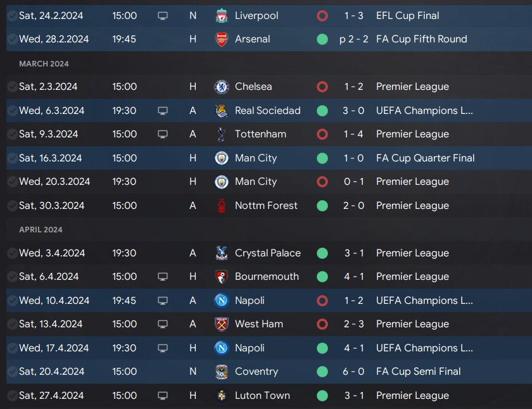Click the TV broadcast icon for Bournemouth match

tap(163, 277)
